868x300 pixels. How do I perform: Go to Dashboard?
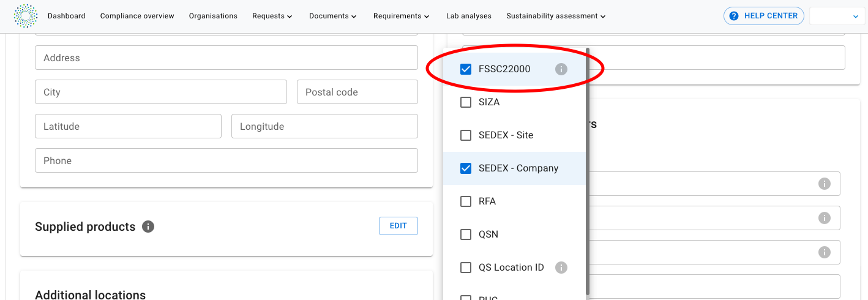[67, 16]
